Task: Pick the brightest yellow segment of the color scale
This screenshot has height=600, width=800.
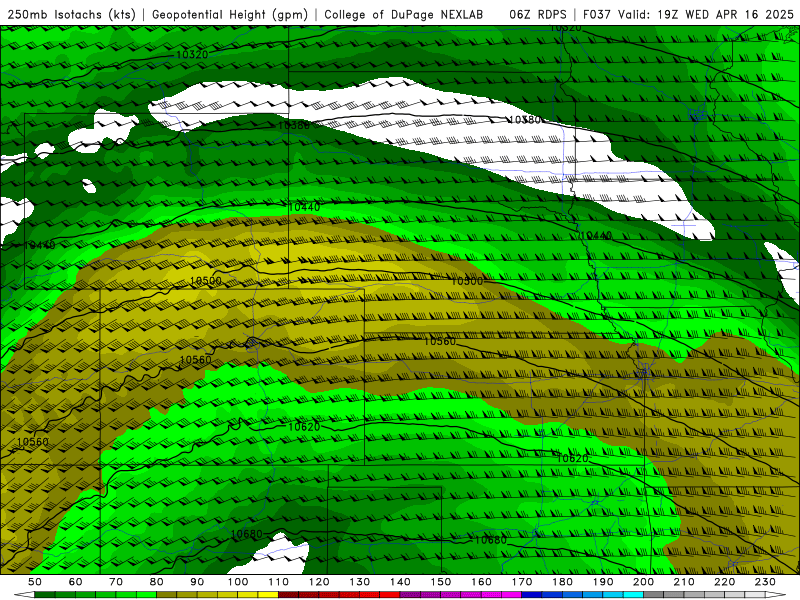Action: pyautogui.click(x=268, y=594)
